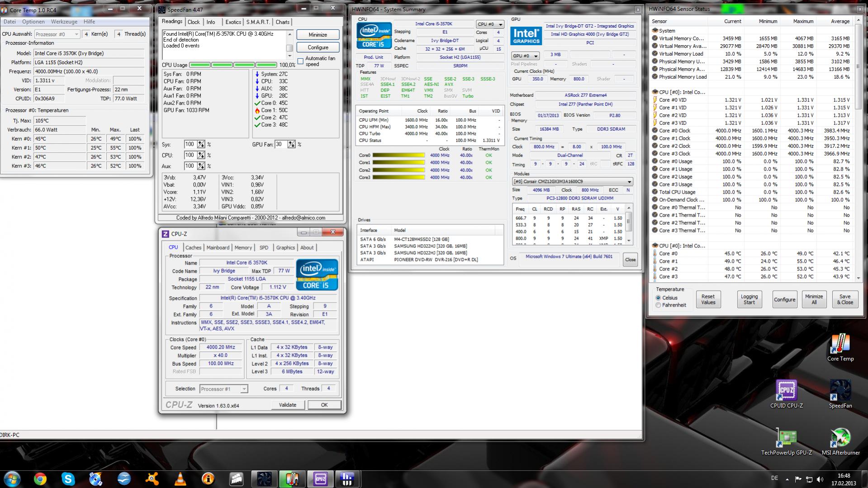The width and height of the screenshot is (868, 488).
Task: Click Minimize button in SpeedFan
Action: (x=318, y=35)
